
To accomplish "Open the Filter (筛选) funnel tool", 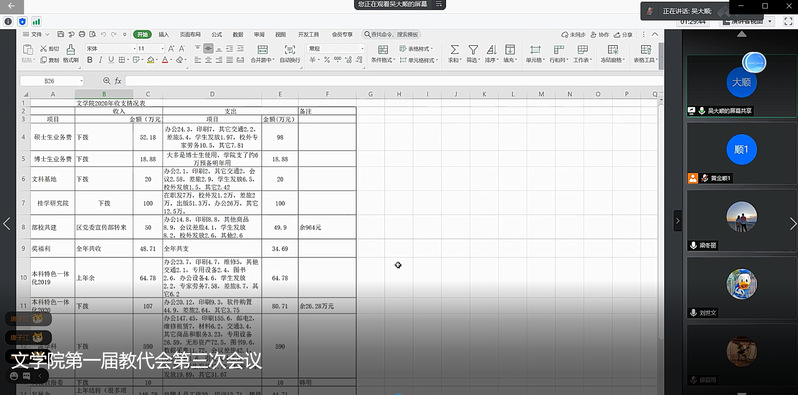I will click(473, 49).
